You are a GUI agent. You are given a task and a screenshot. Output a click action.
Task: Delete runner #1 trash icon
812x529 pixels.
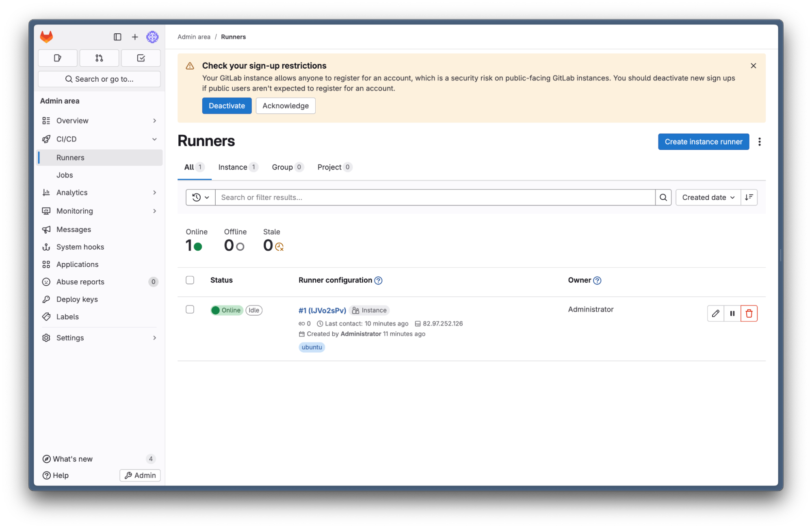click(x=749, y=314)
